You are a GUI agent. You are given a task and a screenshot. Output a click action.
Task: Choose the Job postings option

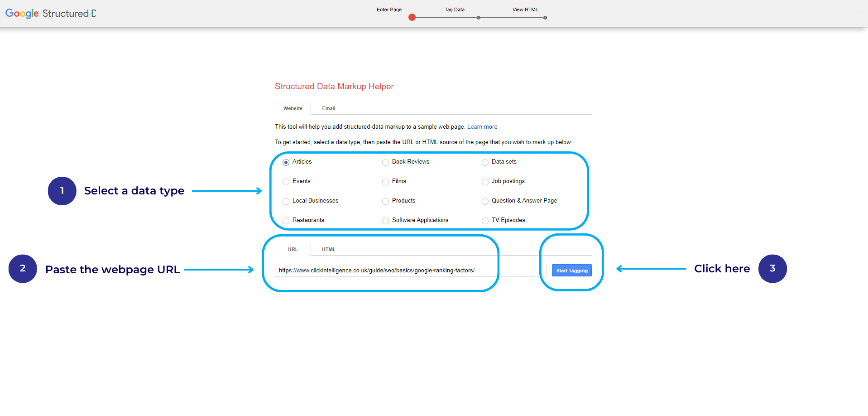click(485, 182)
